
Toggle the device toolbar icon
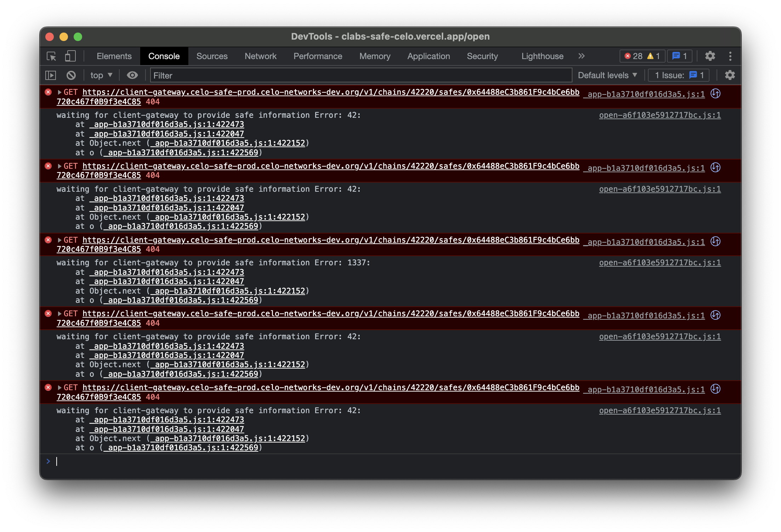pos(70,56)
